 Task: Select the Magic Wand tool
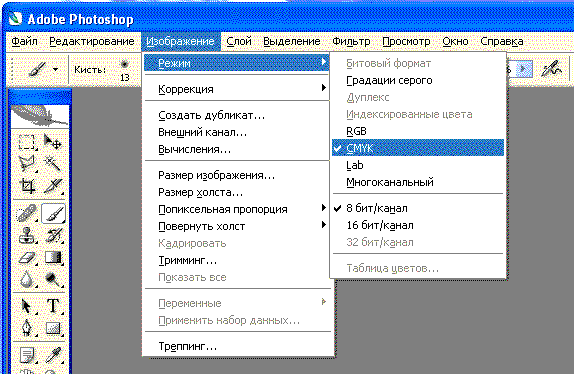53,163
